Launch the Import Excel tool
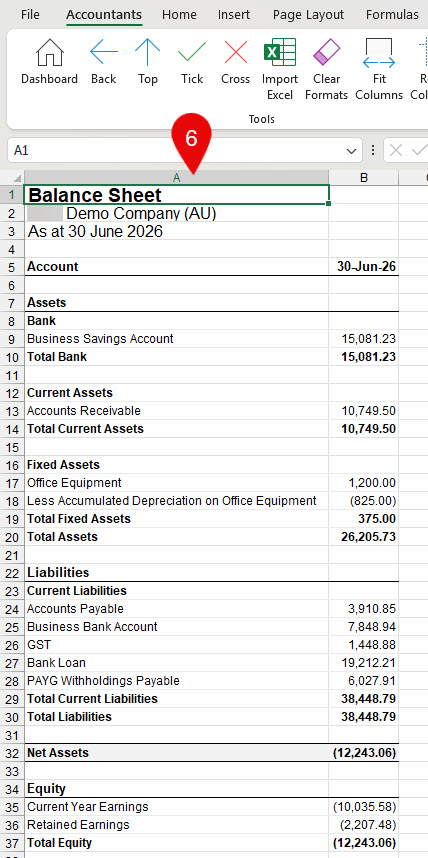The image size is (428, 858). coord(280,69)
